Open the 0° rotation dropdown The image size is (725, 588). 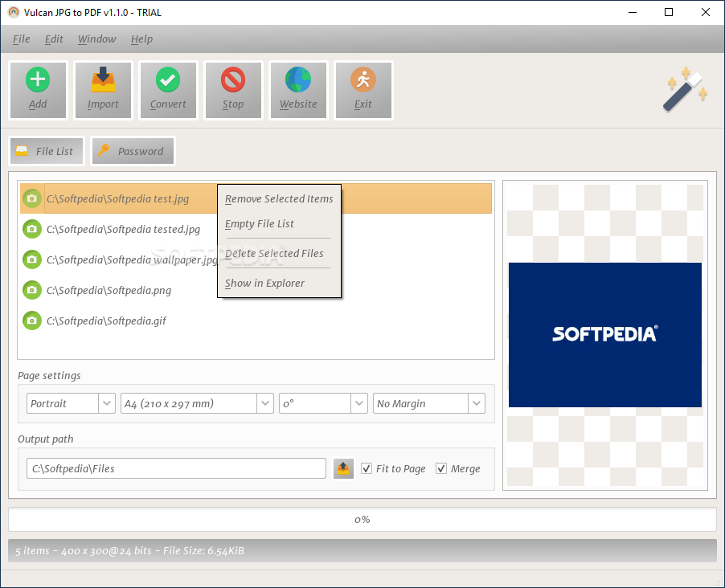click(323, 403)
